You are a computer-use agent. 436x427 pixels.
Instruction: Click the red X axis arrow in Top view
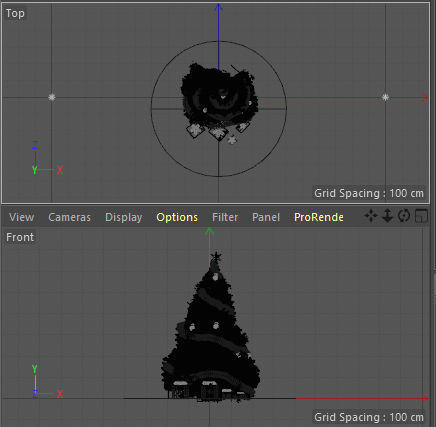424,98
